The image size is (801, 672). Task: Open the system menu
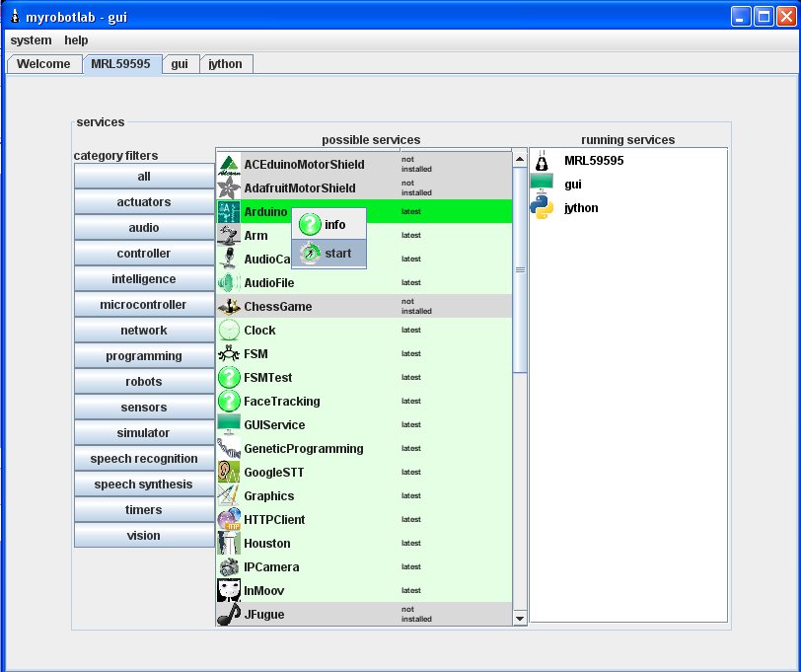click(31, 40)
